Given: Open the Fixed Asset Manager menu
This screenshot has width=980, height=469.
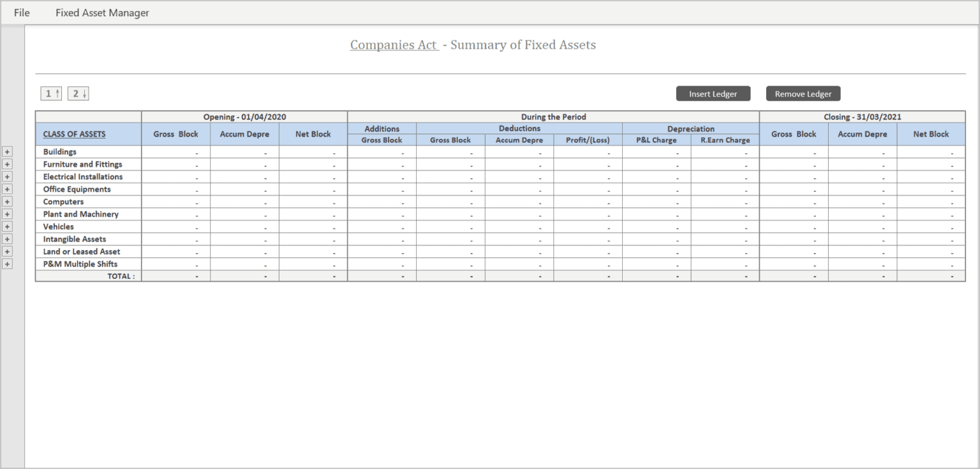Looking at the screenshot, I should 102,12.
